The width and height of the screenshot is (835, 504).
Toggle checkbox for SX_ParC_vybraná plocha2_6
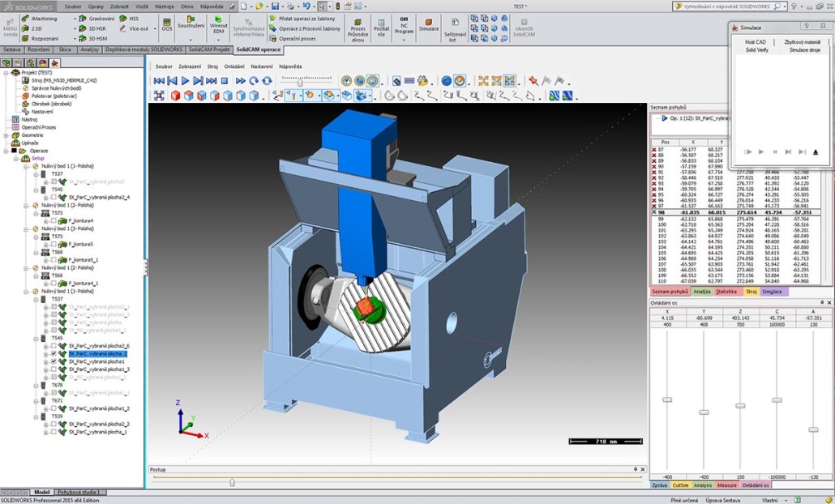54,346
